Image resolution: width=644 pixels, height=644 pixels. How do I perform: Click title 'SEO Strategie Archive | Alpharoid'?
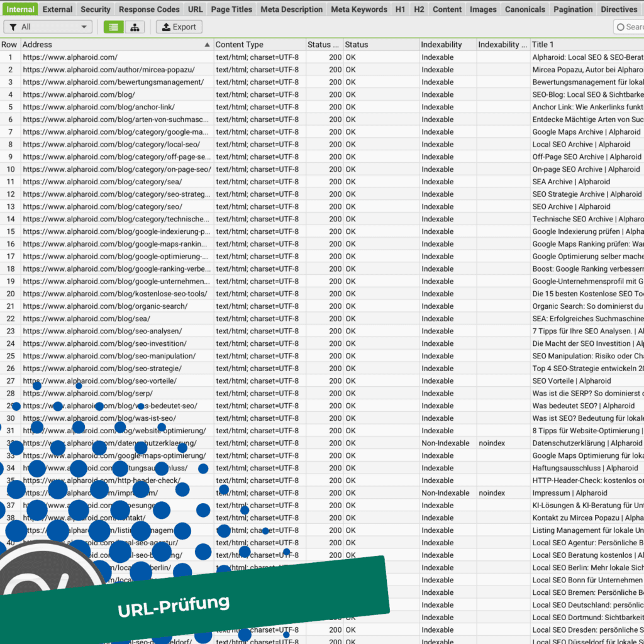(587, 194)
